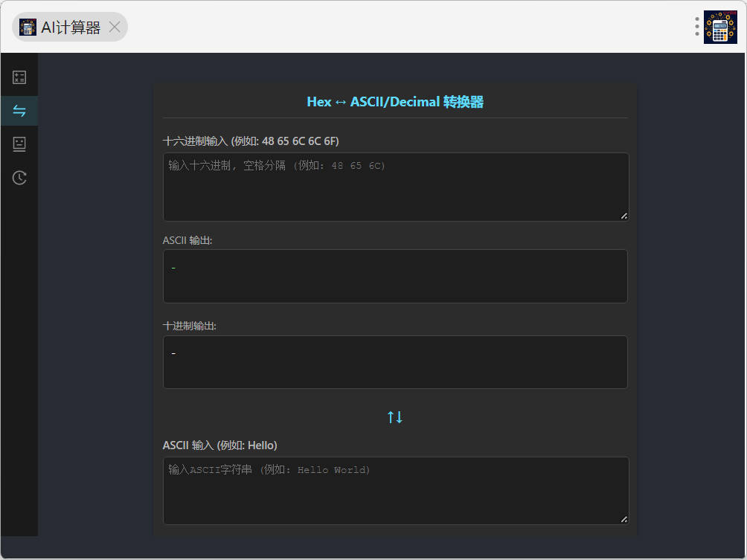Open the calculator view in the sidebar
The image size is (747, 560).
[19, 77]
